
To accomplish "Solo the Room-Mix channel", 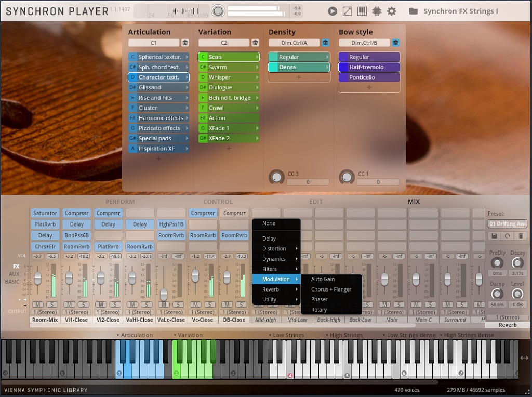I will pos(52,305).
